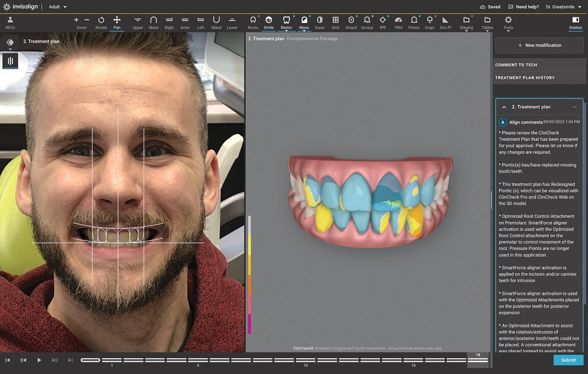The image size is (588, 374).
Task: Enable the Super (superimposition) view
Action: coord(320,22)
